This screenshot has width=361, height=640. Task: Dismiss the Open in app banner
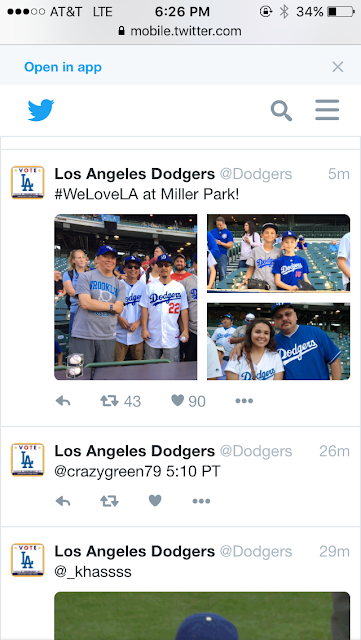(338, 67)
